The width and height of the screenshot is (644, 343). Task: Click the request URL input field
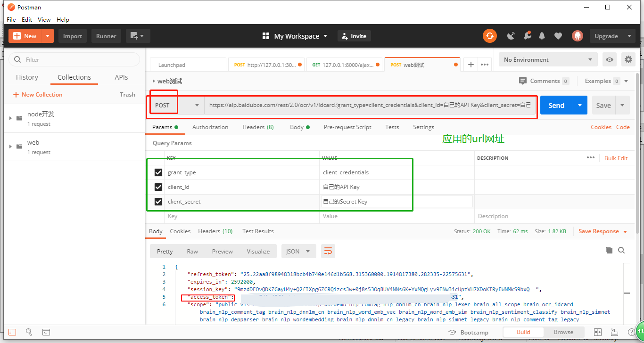[x=370, y=105]
